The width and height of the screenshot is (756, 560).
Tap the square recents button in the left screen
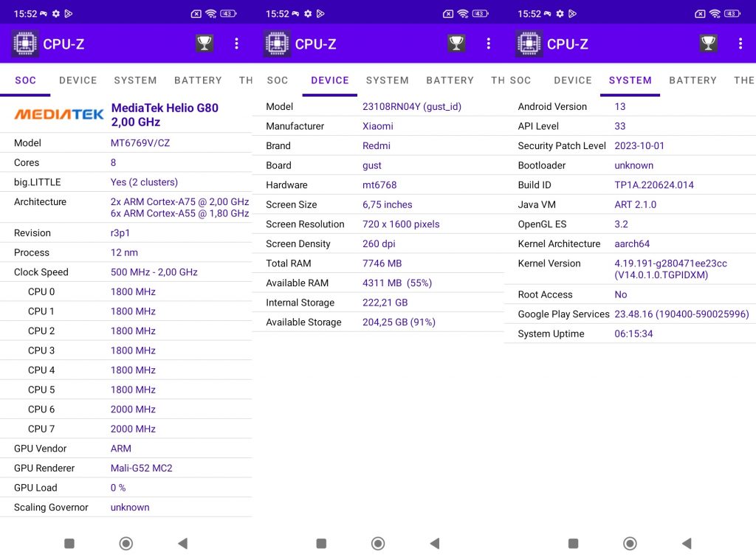69,544
